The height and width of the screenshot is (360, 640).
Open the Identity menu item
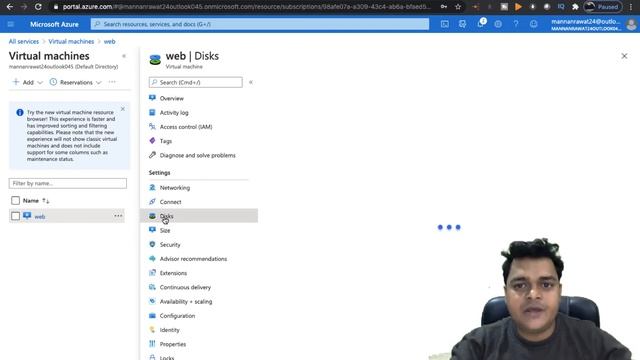pos(169,330)
